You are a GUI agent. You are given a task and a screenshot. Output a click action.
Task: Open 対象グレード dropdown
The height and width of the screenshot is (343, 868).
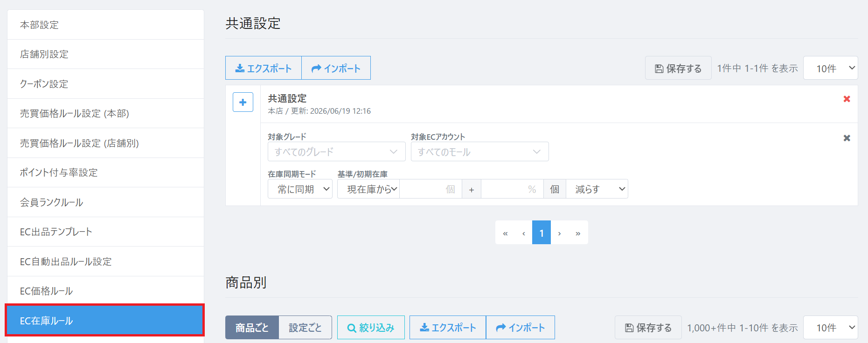(x=337, y=151)
